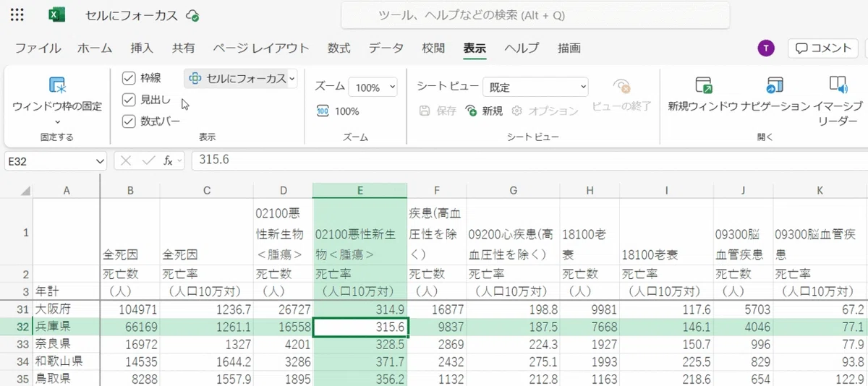Switch to the ホーム tab
Viewport: 868px width, 386px height.
coord(95,48)
